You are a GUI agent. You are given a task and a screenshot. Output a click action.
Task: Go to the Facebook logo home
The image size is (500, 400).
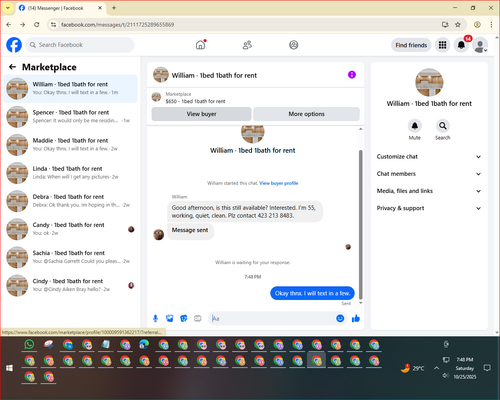tap(14, 45)
